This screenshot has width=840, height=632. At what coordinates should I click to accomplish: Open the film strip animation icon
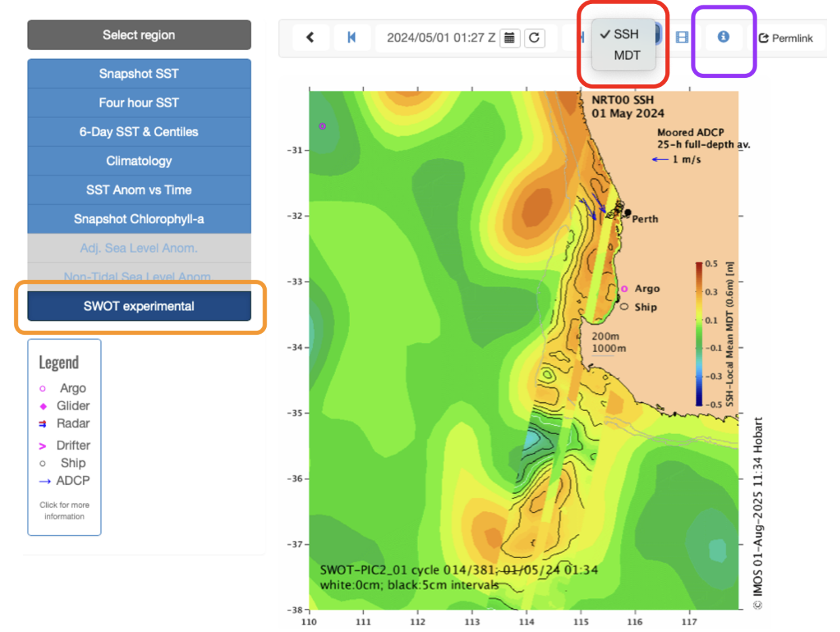coord(682,37)
